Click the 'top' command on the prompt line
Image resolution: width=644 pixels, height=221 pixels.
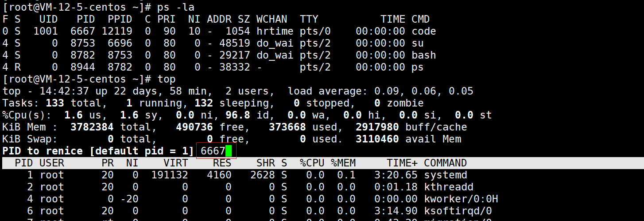coord(167,79)
